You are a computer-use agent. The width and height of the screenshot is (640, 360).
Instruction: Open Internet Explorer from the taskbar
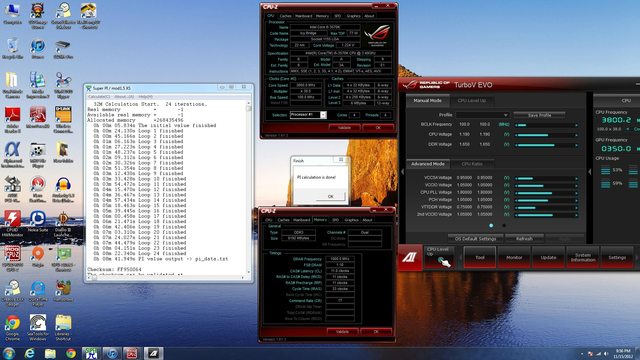(29, 353)
